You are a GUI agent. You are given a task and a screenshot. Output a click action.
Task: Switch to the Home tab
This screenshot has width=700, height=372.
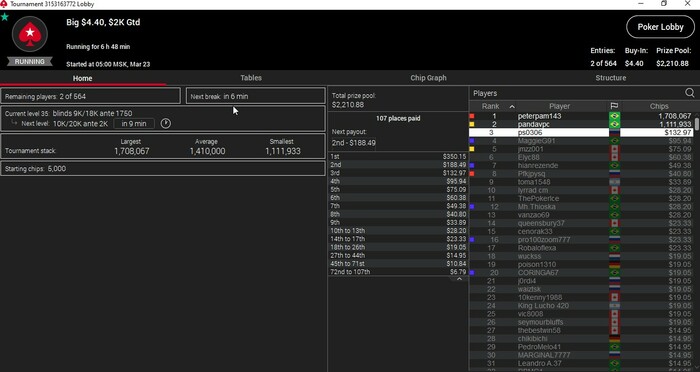[83, 78]
